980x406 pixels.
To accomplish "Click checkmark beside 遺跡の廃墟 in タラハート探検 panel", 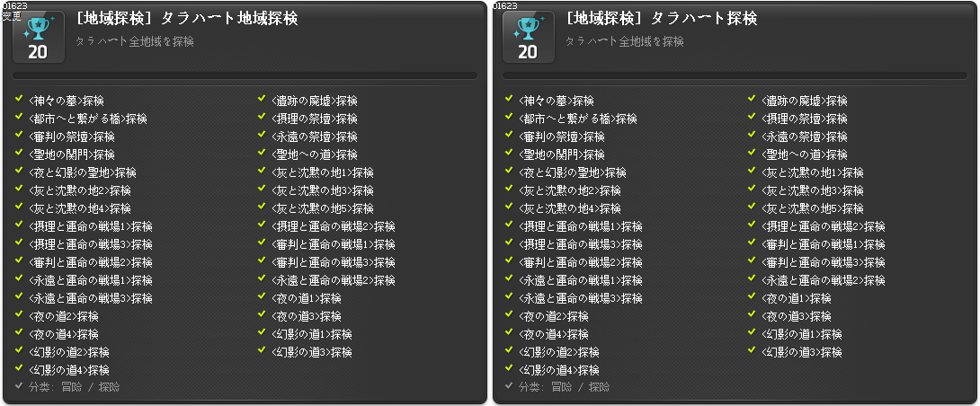I will click(x=753, y=99).
